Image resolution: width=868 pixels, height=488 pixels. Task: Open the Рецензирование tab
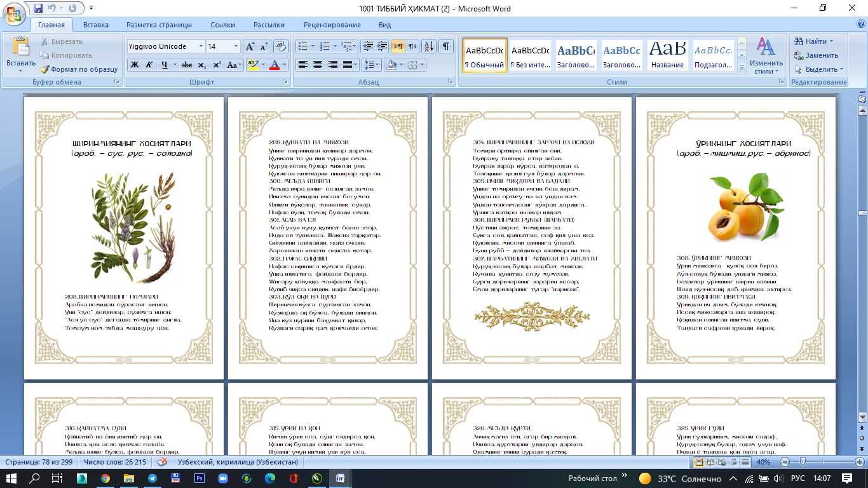[332, 25]
